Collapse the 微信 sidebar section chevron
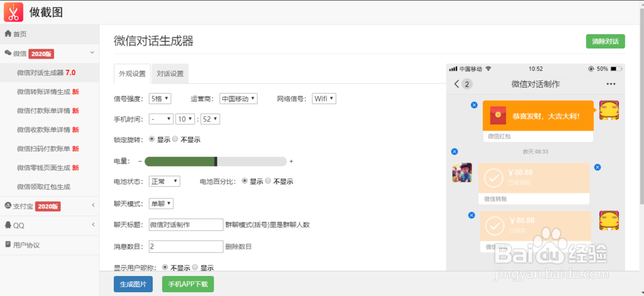Screen dimensions: 644x296 click(92, 53)
